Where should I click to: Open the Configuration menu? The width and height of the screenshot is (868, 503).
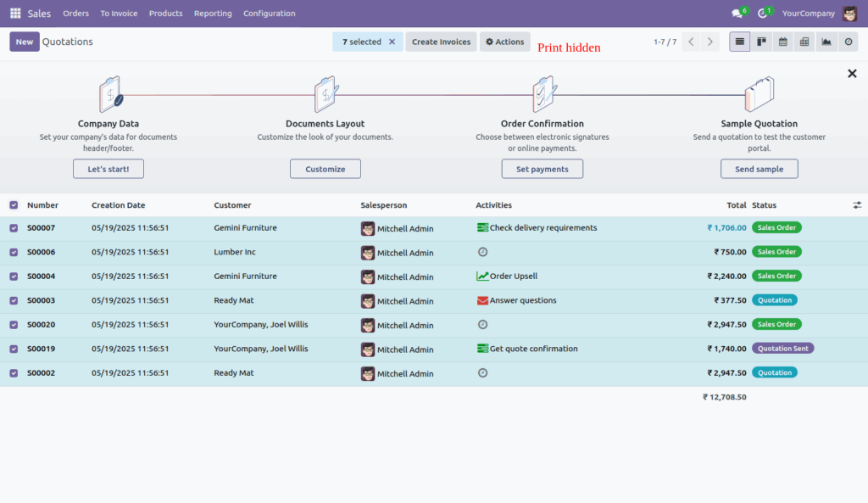(269, 13)
